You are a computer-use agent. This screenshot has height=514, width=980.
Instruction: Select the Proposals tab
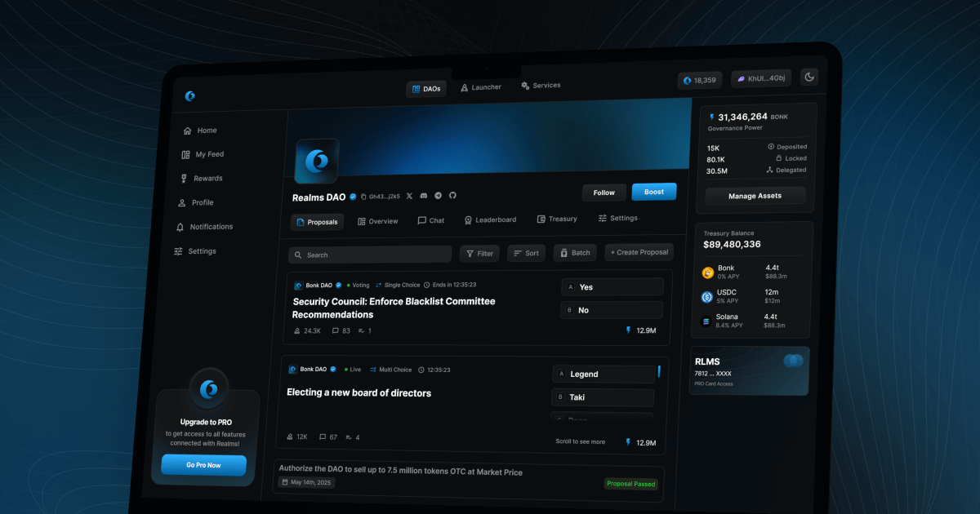(317, 222)
